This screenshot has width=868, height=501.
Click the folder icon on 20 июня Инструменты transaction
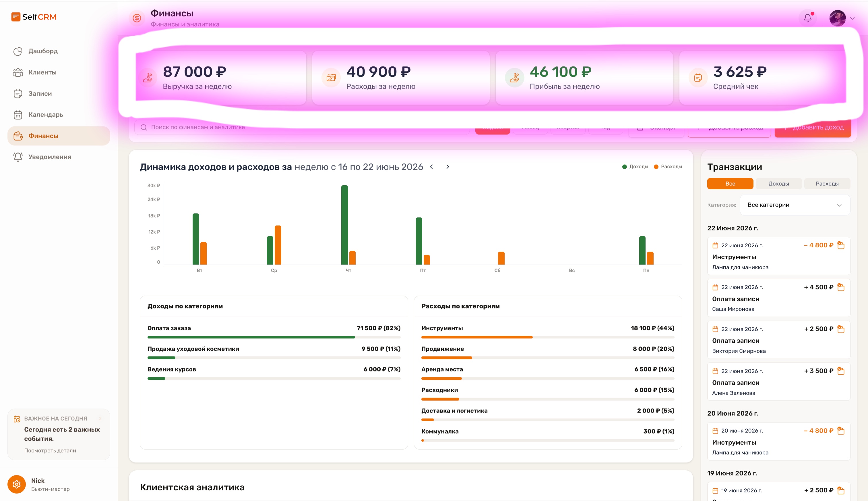[841, 431]
